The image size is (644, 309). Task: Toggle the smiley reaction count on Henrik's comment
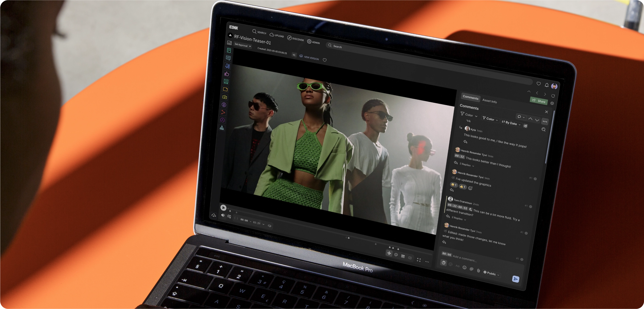454,185
